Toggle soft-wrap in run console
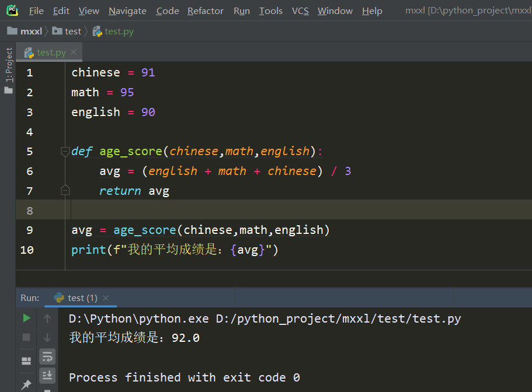The width and height of the screenshot is (532, 392). click(47, 357)
